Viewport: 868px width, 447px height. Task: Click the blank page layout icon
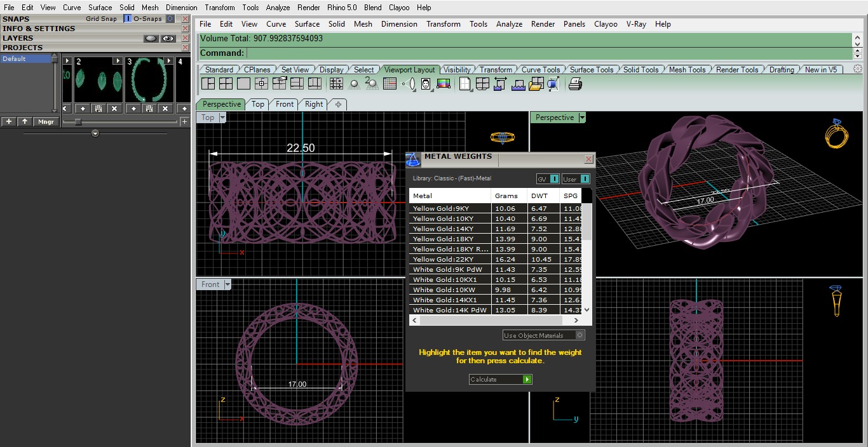pos(465,83)
